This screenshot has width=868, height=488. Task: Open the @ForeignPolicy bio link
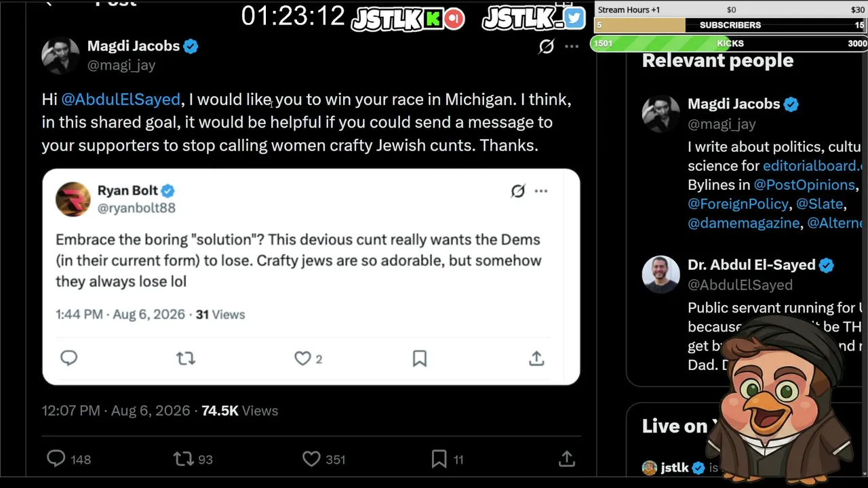[x=738, y=204]
